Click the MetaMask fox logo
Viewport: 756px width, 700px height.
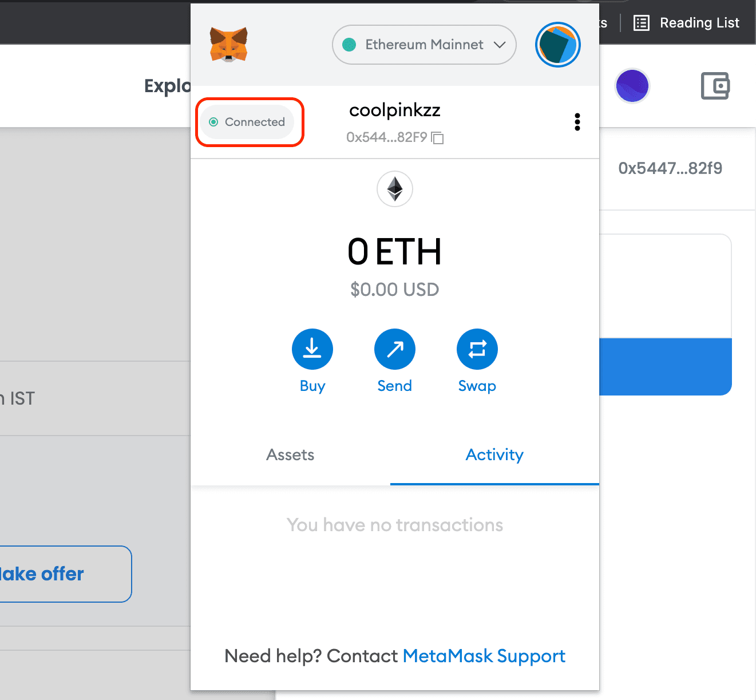229,45
